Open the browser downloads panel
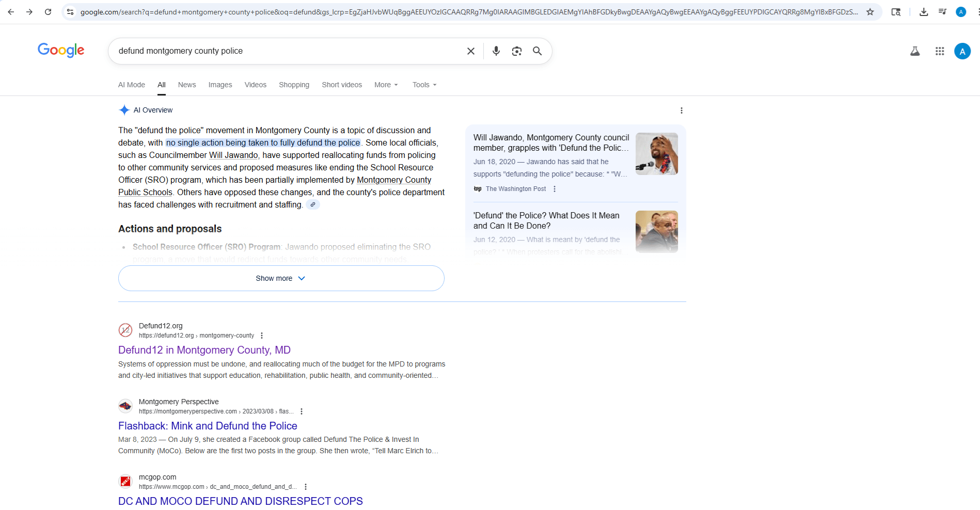980x510 pixels. [x=924, y=12]
